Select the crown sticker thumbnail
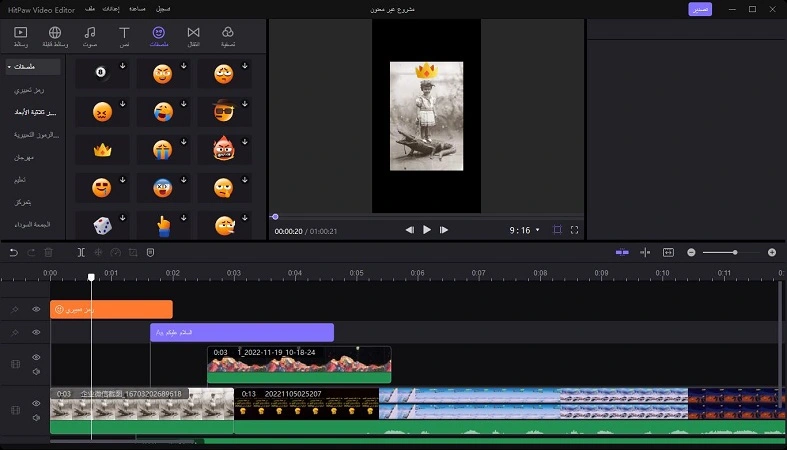The height and width of the screenshot is (450, 787). 102,150
